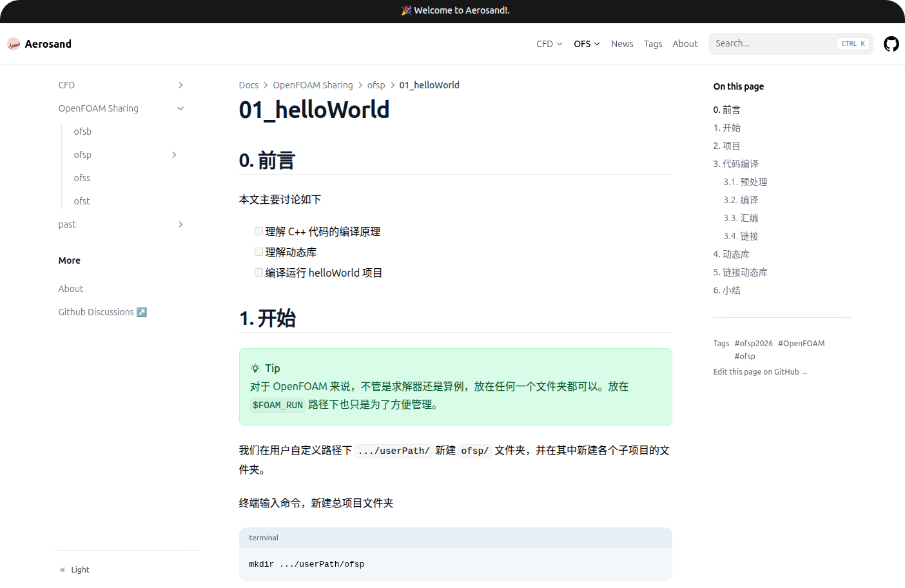This screenshot has width=905, height=588.
Task: Click the sun icon for Light theme
Action: tap(63, 570)
